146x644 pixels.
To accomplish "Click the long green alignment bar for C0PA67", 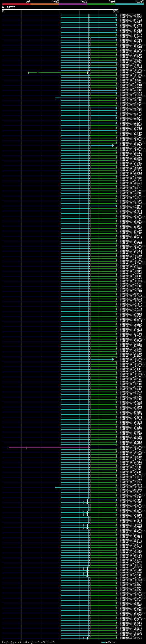I will click(x=58, y=73).
